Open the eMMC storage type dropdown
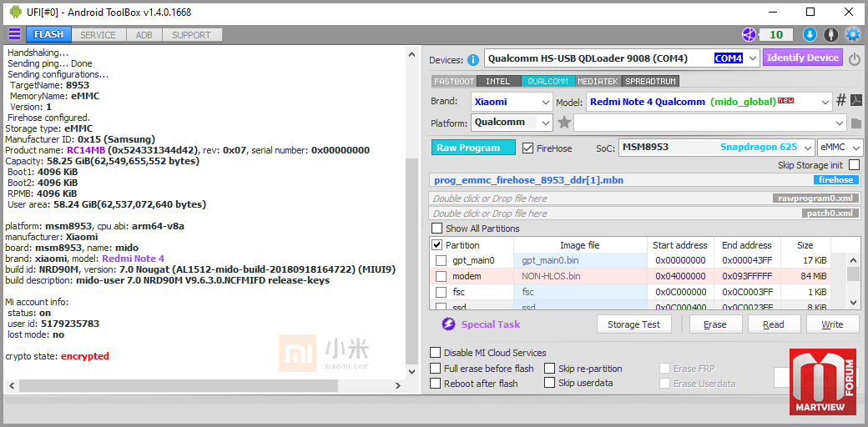 (857, 148)
